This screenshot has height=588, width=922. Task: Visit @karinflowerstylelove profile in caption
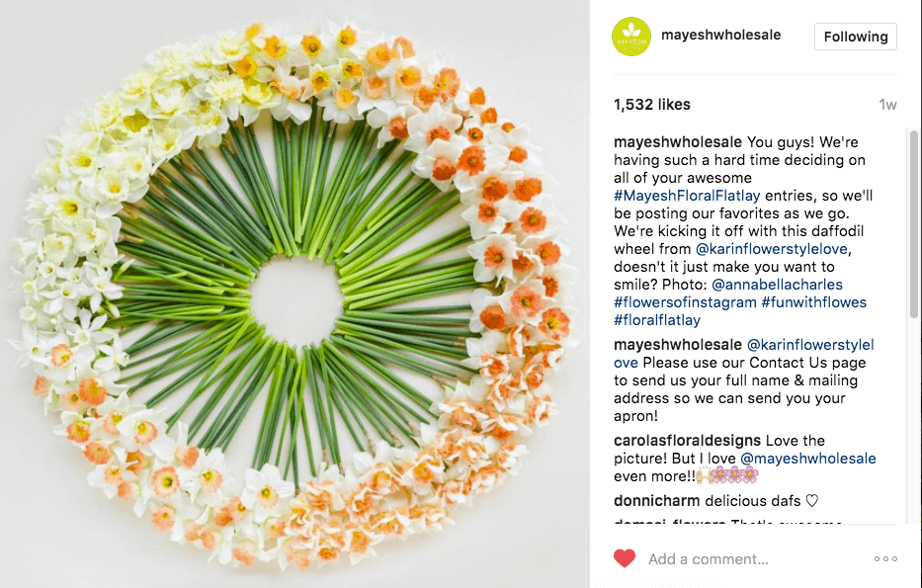coord(772,249)
